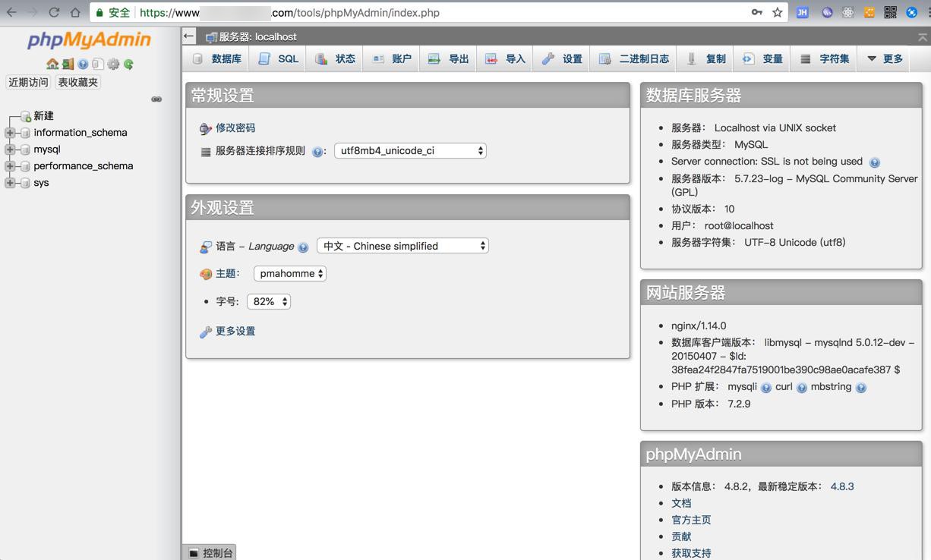Click the collapse sidebar arrow left of 服务器: localhost

189,36
